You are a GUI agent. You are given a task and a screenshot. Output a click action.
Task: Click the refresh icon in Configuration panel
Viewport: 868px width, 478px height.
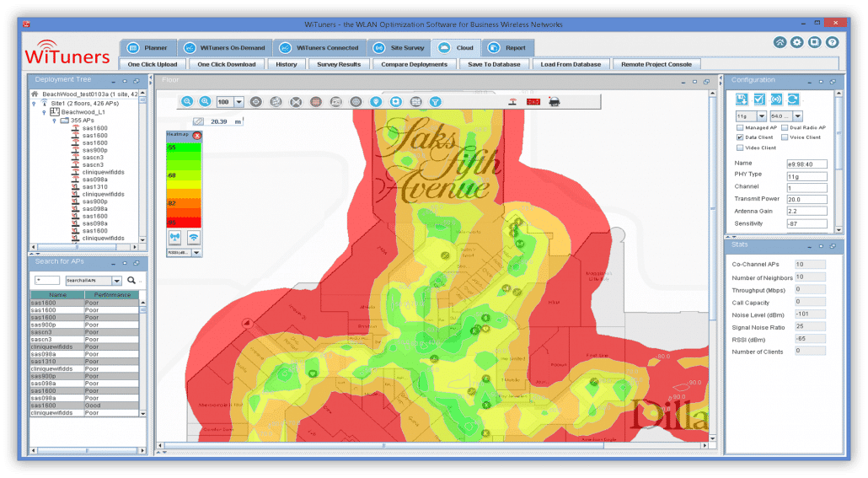793,99
